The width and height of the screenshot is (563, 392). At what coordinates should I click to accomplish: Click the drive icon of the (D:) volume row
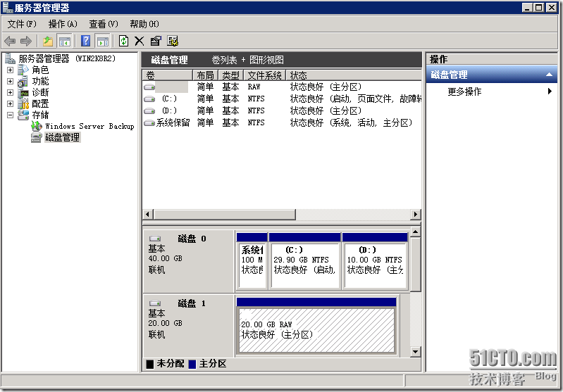click(x=149, y=110)
